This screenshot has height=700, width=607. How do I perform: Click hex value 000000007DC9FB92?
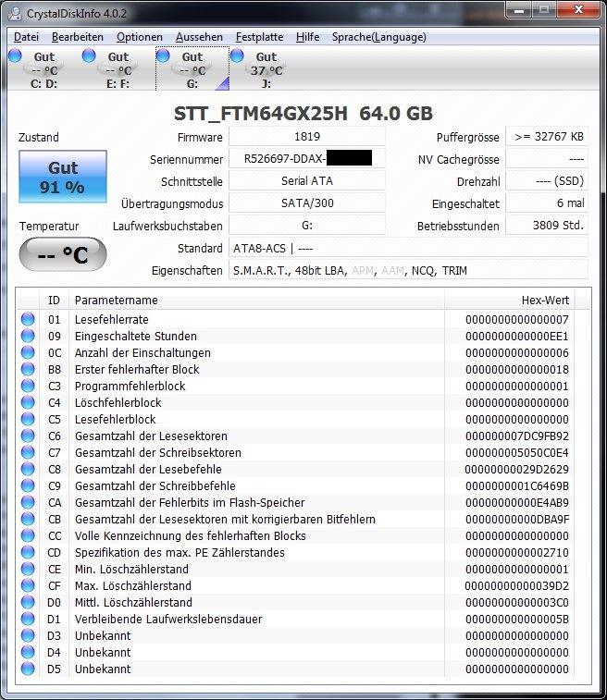(516, 436)
